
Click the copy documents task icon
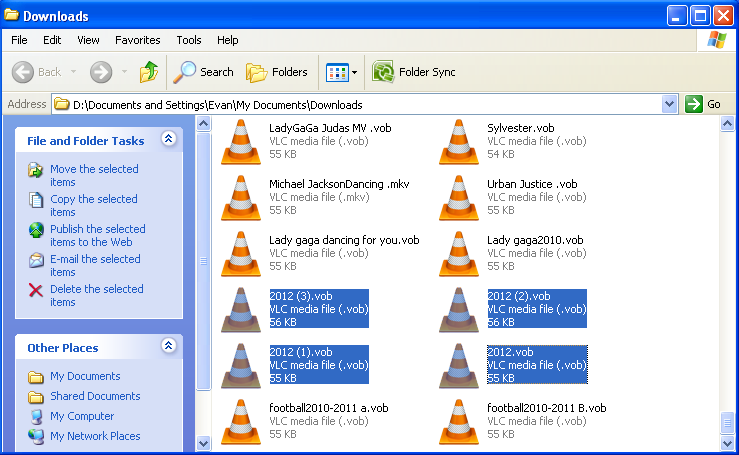pos(36,200)
